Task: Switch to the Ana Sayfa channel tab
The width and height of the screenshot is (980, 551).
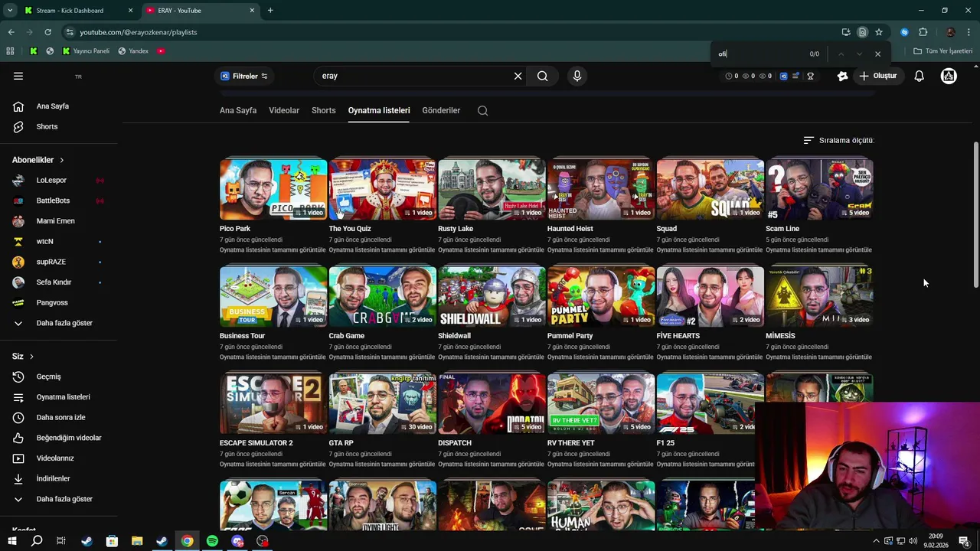Action: point(238,110)
